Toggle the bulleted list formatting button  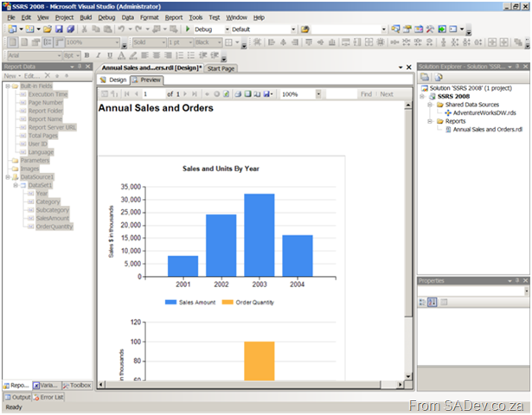tap(191, 55)
